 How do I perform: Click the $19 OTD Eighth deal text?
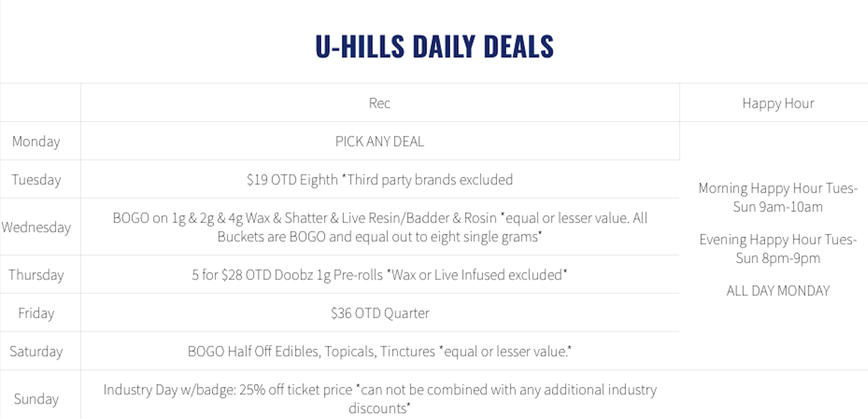[380, 180]
